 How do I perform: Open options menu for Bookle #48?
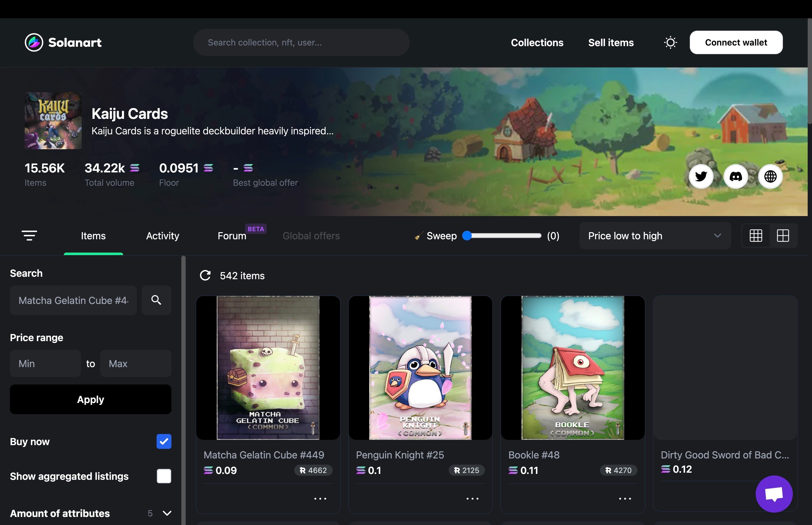click(x=624, y=498)
